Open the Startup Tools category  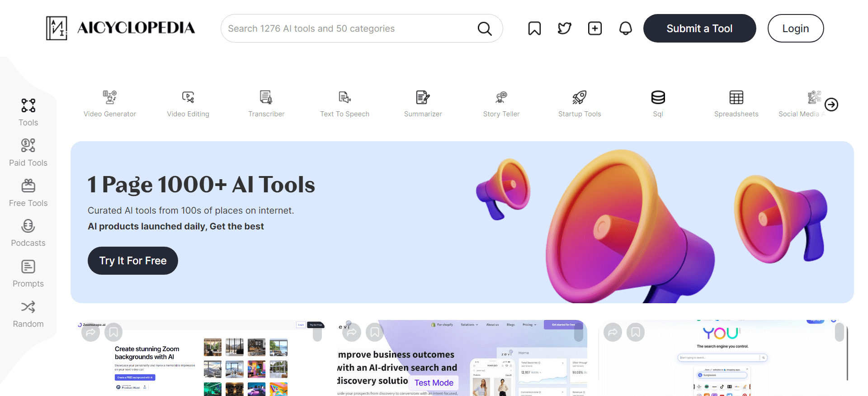pyautogui.click(x=579, y=104)
